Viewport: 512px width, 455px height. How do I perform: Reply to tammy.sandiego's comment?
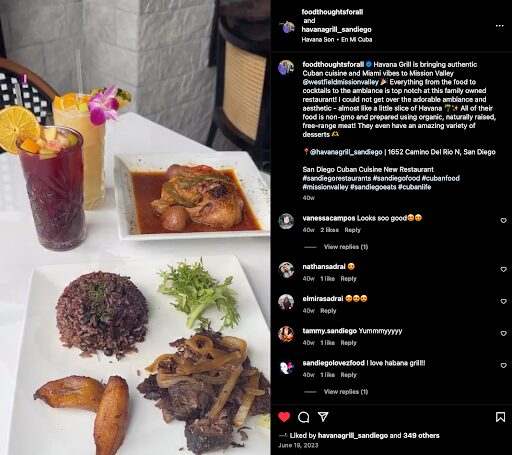[348, 343]
